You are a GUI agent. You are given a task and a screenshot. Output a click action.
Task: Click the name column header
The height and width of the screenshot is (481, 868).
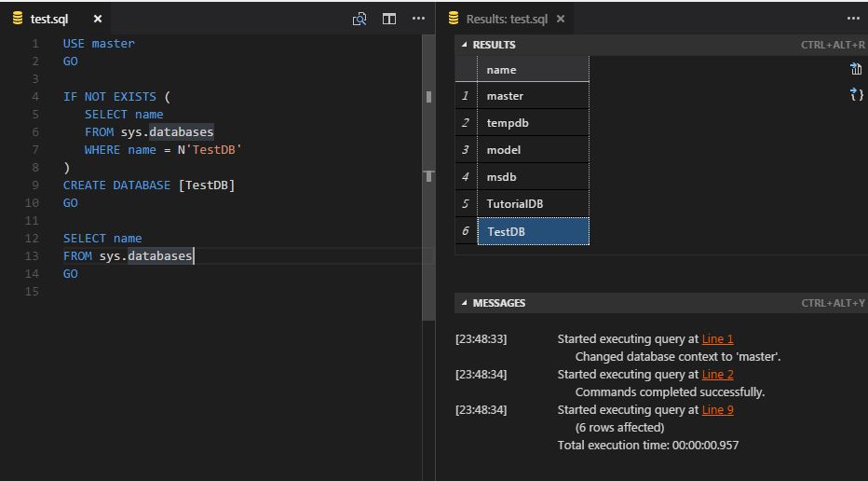coord(533,69)
